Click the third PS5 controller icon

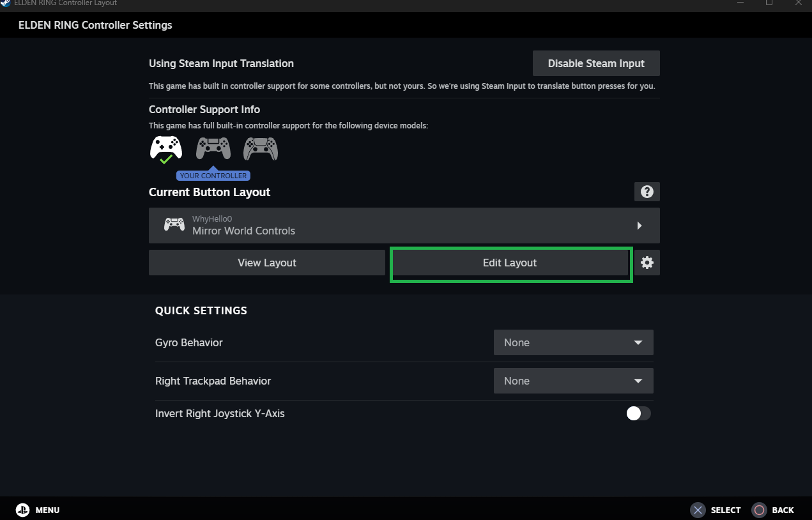261,149
